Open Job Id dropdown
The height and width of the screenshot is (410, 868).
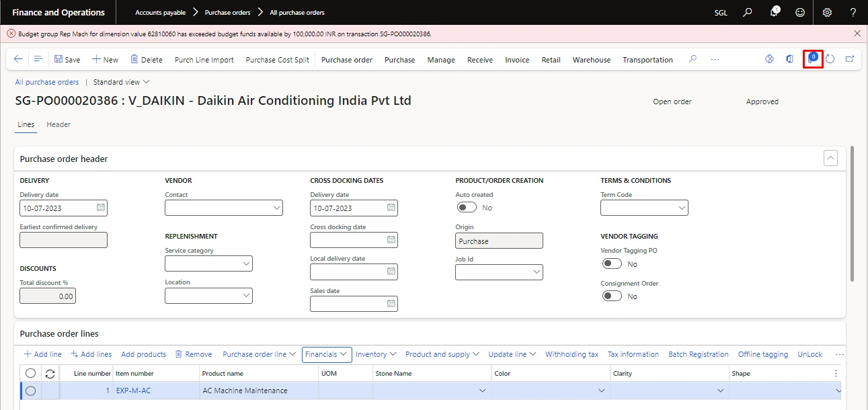coord(537,272)
